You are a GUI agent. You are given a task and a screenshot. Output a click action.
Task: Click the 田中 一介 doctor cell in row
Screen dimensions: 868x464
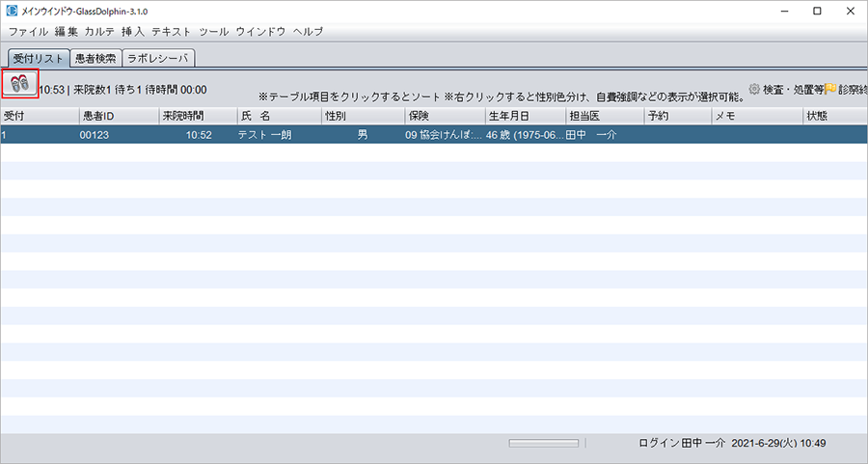605,134
